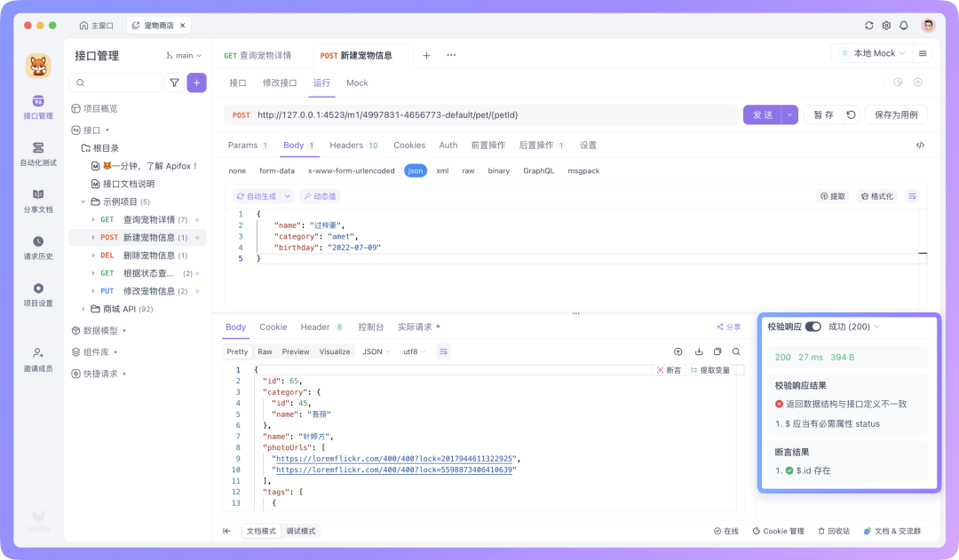Open 自动化测试 sidebar section

coord(38,154)
